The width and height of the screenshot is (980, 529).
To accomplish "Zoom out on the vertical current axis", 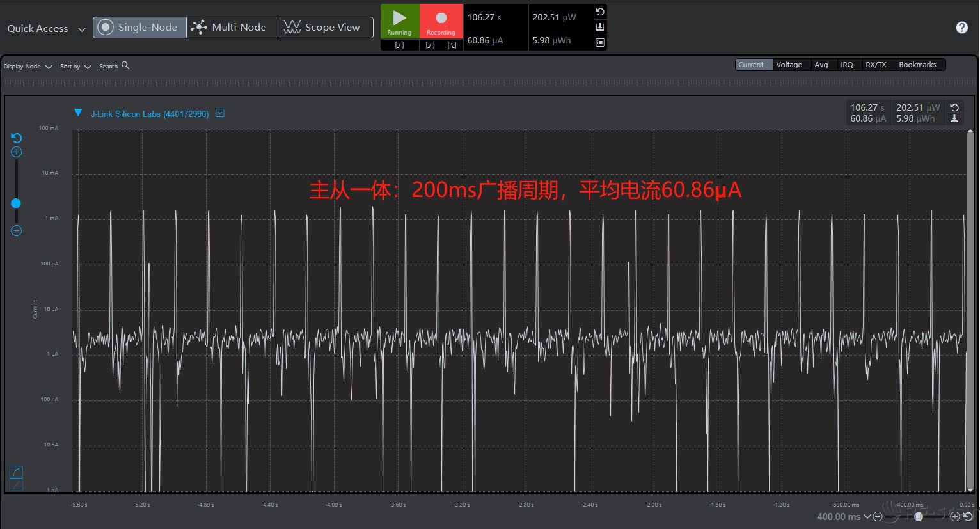I will pyautogui.click(x=17, y=231).
